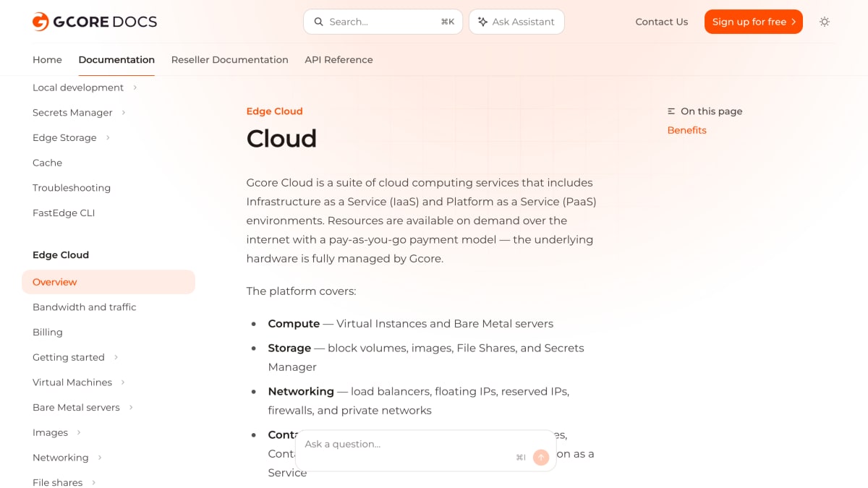Open Local development sidebar item
Screen dimensions: 868x488
click(x=78, y=87)
